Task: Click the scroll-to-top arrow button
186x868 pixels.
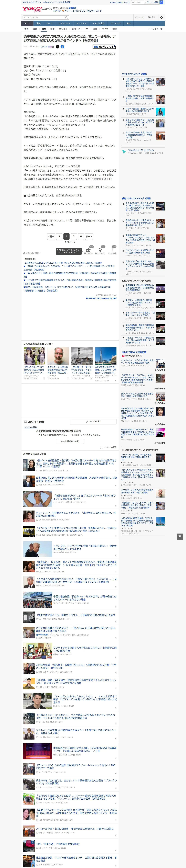Action: 180,536
